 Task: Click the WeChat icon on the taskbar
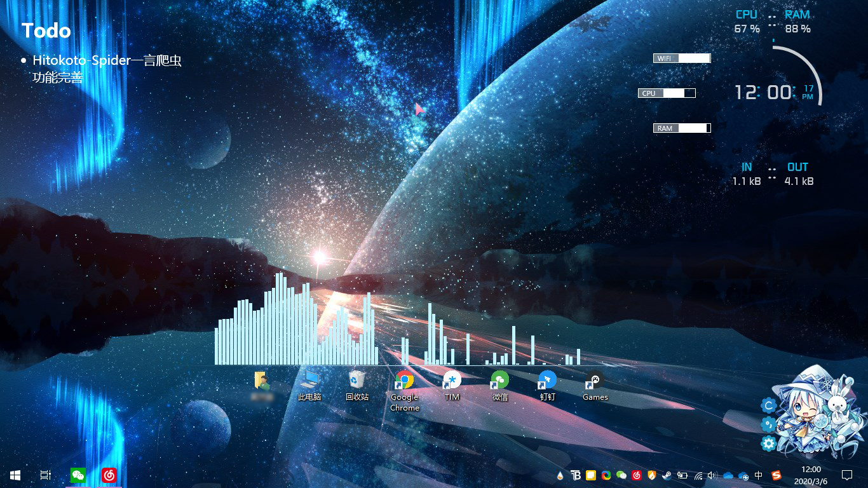(x=78, y=475)
